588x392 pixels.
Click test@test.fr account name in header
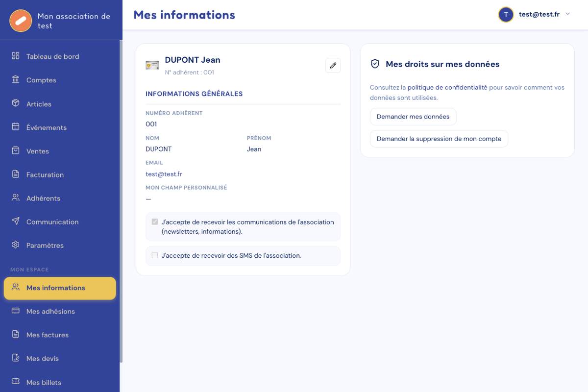point(539,14)
